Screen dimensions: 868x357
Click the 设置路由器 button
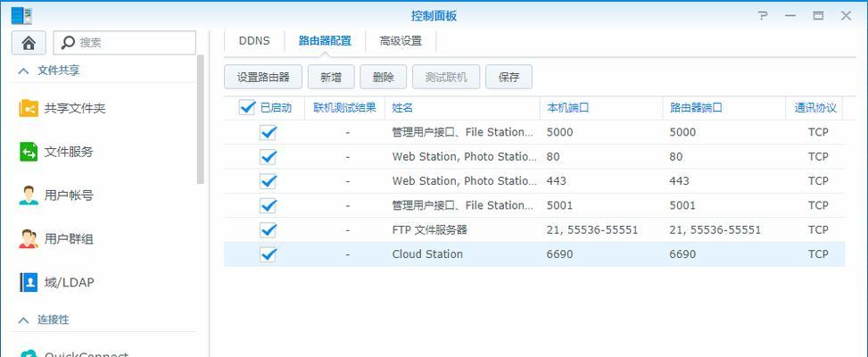pos(263,77)
